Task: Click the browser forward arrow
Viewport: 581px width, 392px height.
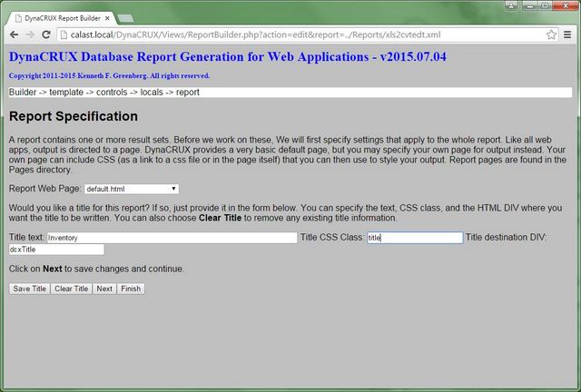Action: point(30,34)
